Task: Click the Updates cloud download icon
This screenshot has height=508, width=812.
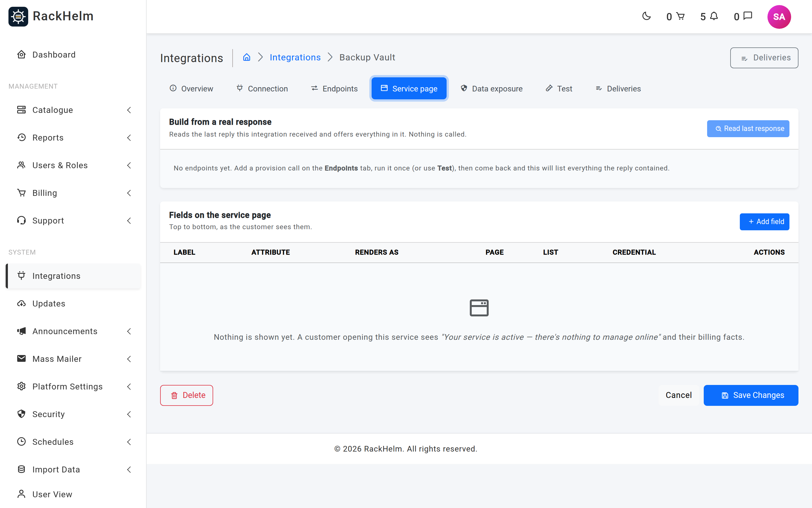Action: [x=21, y=303]
